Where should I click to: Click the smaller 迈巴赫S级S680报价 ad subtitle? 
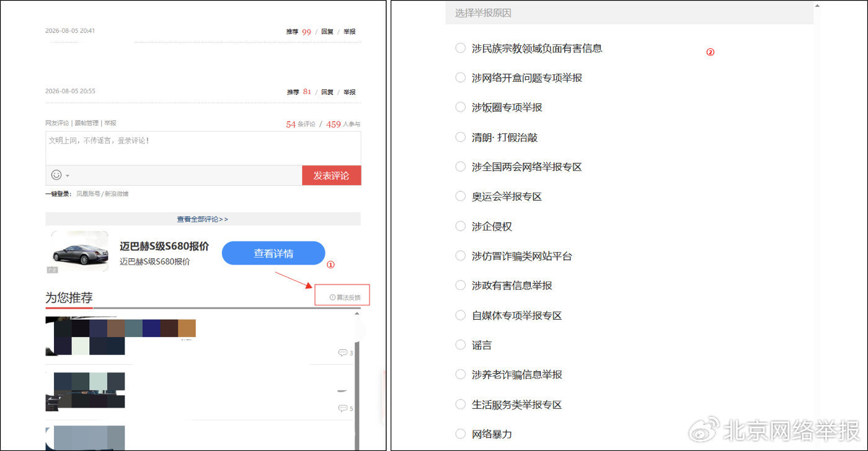155,262
